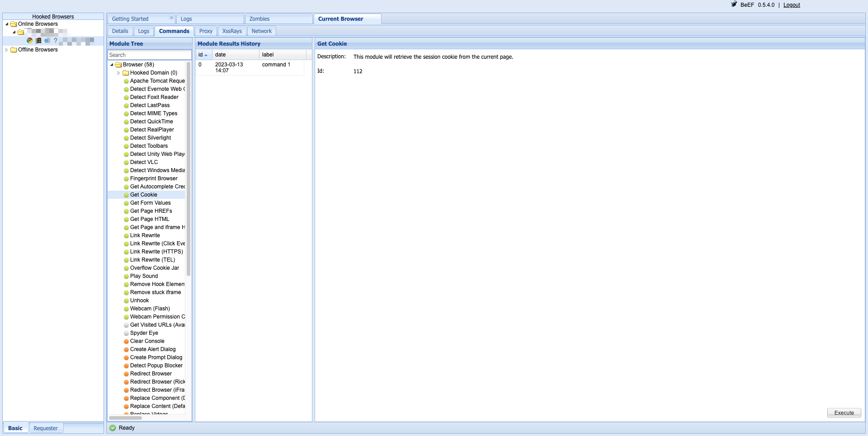Select the Basic tab

15,428
